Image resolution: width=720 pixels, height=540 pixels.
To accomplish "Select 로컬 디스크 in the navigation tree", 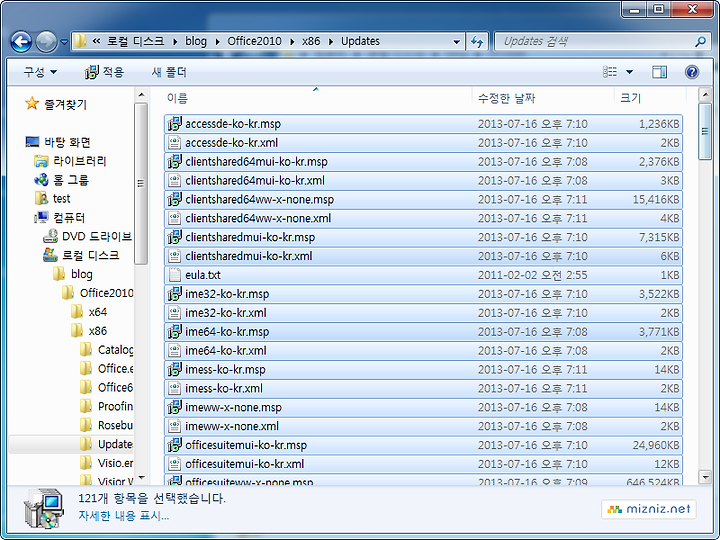I will 90,255.
